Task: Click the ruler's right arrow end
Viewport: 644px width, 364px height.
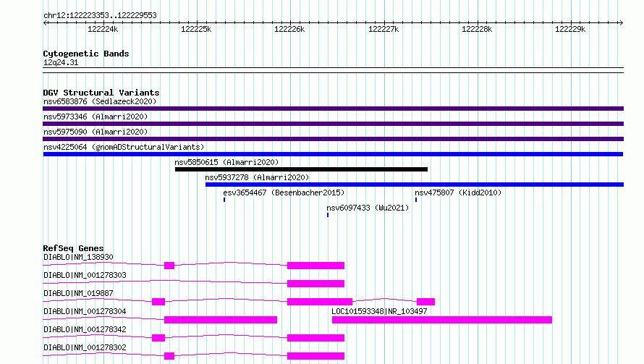Action: [621, 22]
